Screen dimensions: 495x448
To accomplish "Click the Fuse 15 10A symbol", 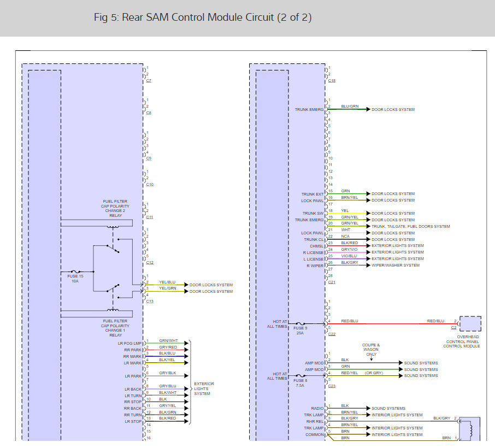I will point(75,272).
